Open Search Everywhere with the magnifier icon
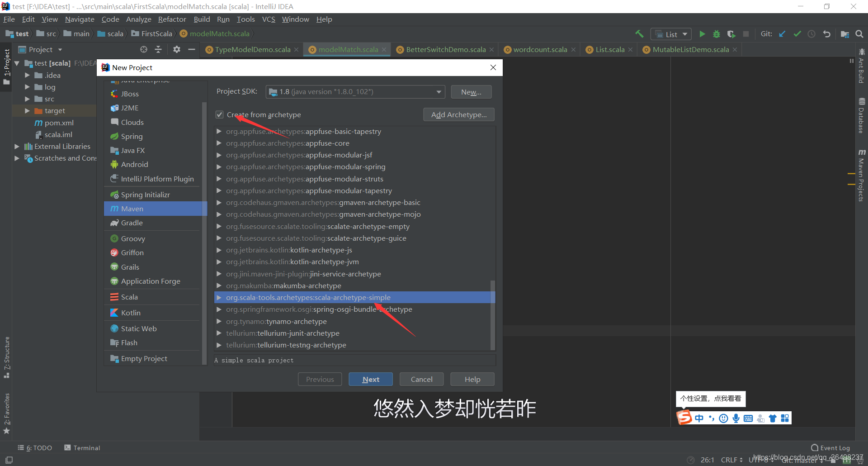This screenshot has width=868, height=466. pos(859,34)
